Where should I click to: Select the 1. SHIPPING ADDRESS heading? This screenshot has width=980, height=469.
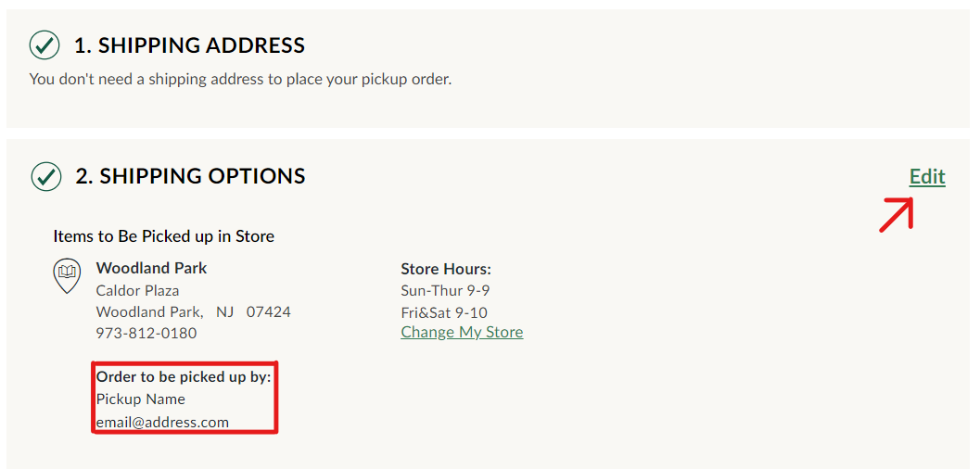(x=189, y=45)
